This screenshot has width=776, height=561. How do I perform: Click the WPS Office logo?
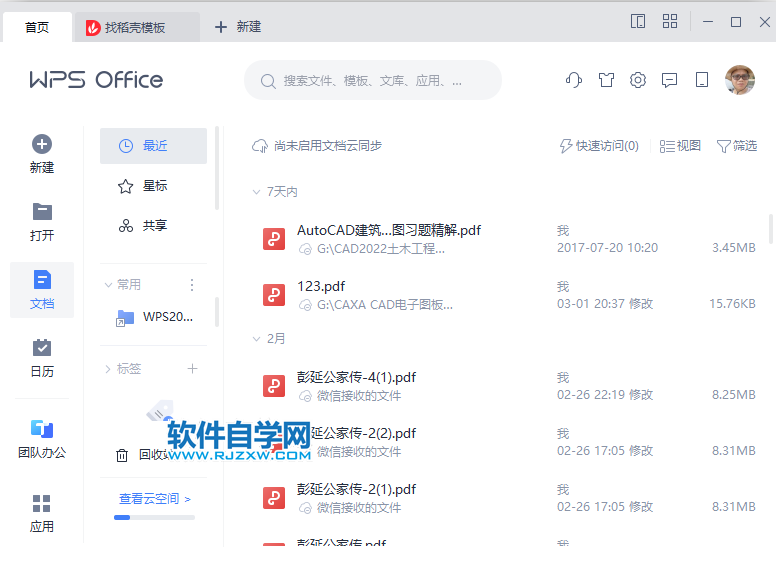coord(96,80)
